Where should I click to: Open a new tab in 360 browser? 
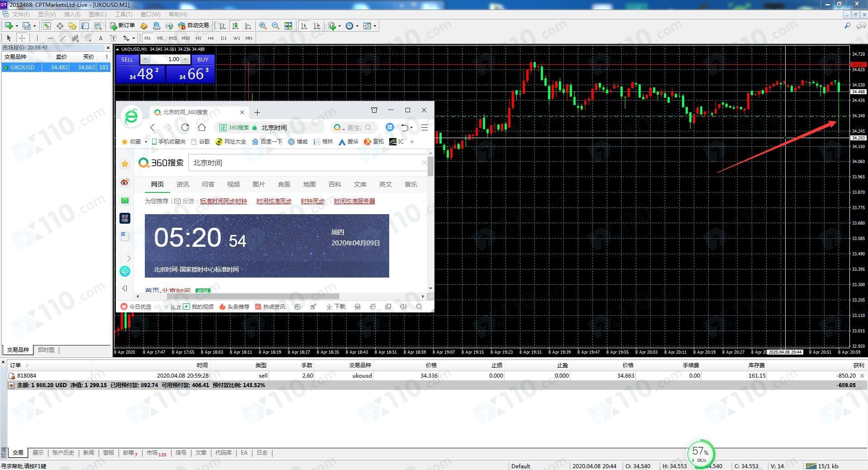pos(257,112)
